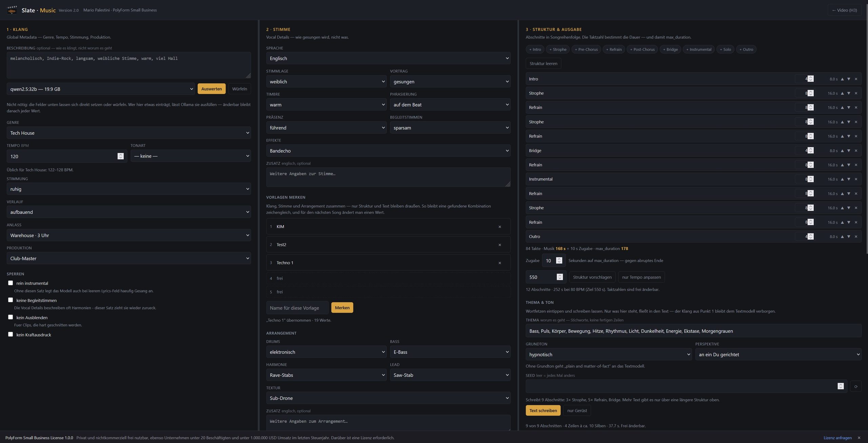Click the Beschreibung text area
868x443 pixels.
[x=129, y=65]
